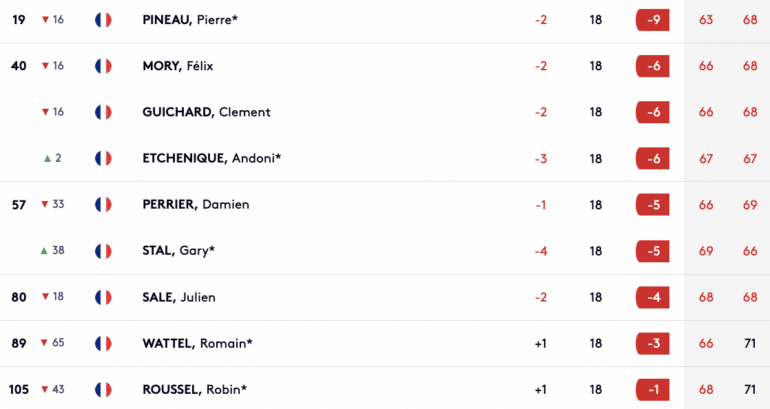Open player PINEAU, Pierre's profile

pyautogui.click(x=190, y=20)
